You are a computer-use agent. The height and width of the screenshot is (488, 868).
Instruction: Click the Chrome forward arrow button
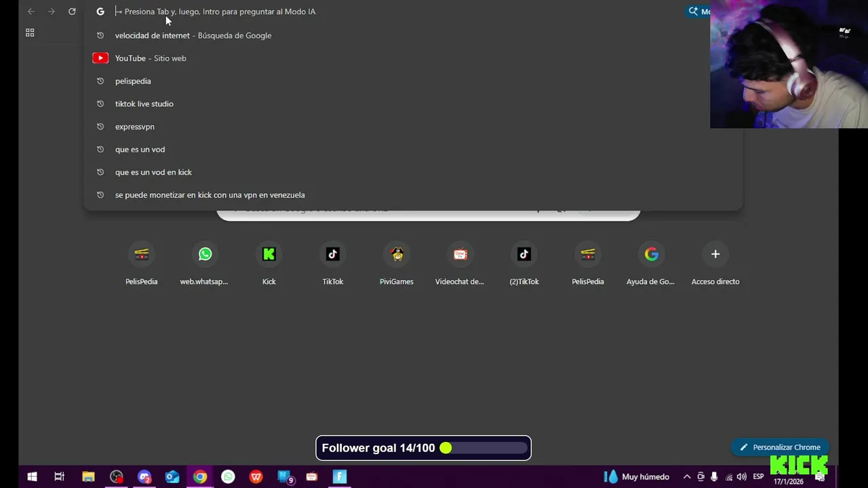tap(52, 12)
